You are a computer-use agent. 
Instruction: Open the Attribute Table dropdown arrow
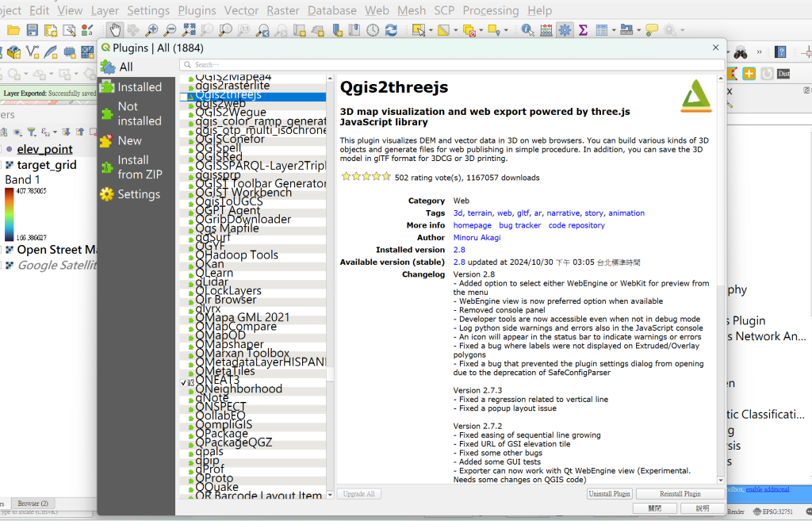click(x=614, y=30)
